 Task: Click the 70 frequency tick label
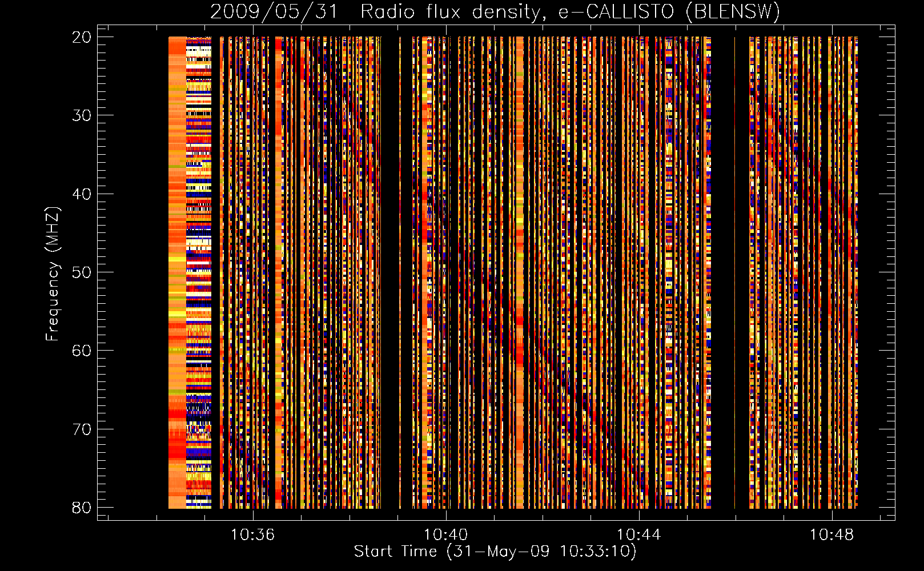pyautogui.click(x=82, y=429)
